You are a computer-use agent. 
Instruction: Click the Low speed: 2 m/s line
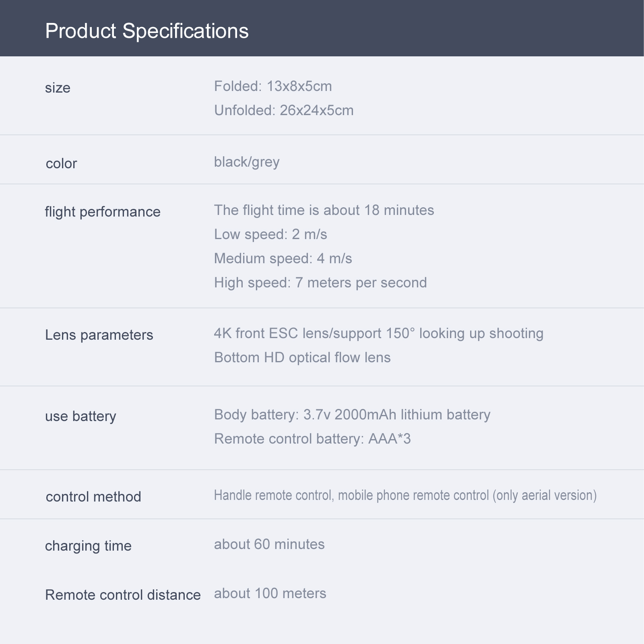270,234
